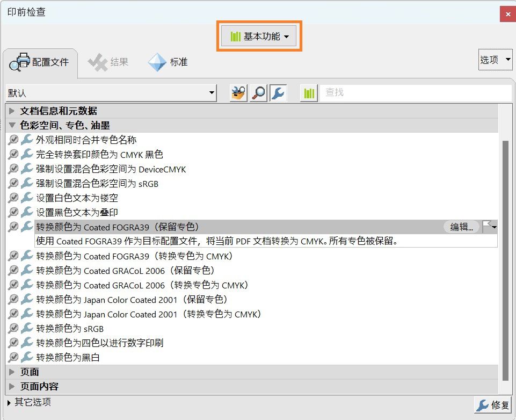Screen dimensions: 516x420
Task: Click wrench icon of 设置黑色文本为叠印
Action: 27,212
